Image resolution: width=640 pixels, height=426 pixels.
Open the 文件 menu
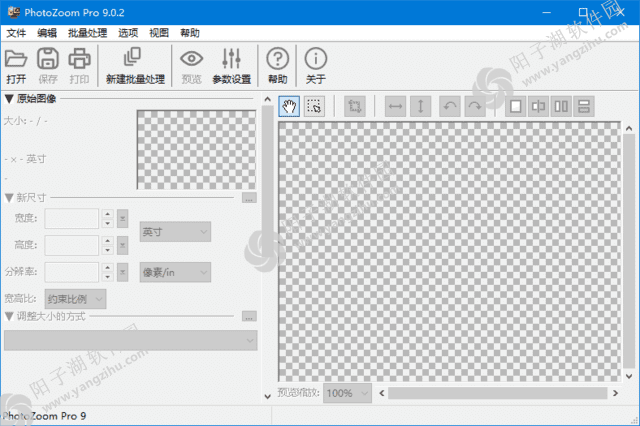[x=16, y=33]
